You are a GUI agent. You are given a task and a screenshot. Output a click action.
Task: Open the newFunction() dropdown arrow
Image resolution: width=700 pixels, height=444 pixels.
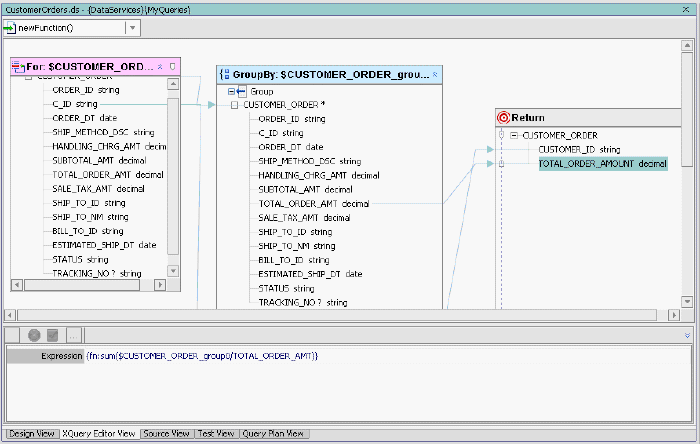click(x=132, y=28)
